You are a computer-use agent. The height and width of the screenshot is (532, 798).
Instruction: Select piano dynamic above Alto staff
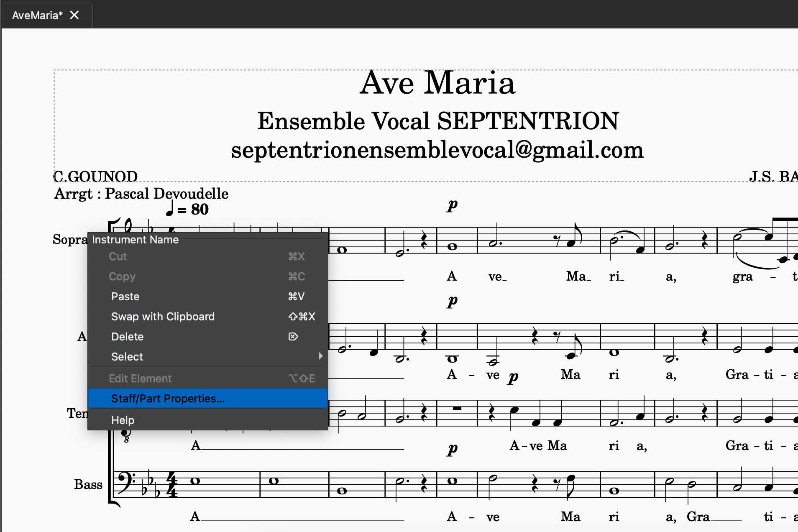pyautogui.click(x=452, y=301)
